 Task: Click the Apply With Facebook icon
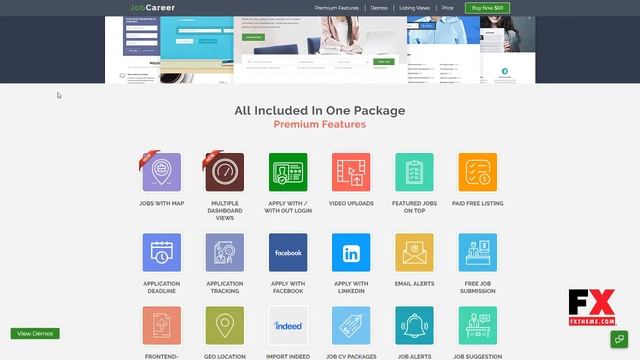(x=288, y=253)
